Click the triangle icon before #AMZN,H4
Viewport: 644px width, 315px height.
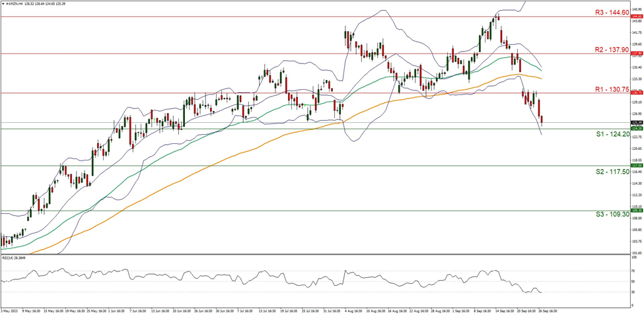pyautogui.click(x=3, y=3)
